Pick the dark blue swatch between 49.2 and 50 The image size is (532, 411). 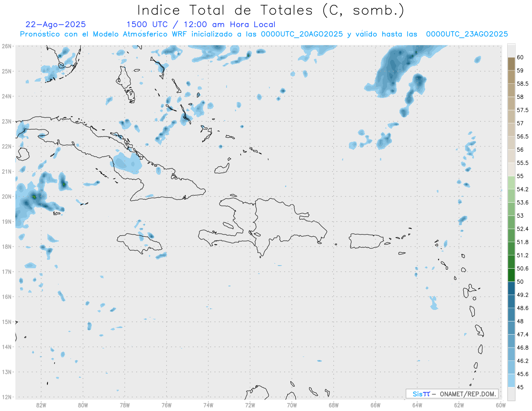click(x=511, y=288)
